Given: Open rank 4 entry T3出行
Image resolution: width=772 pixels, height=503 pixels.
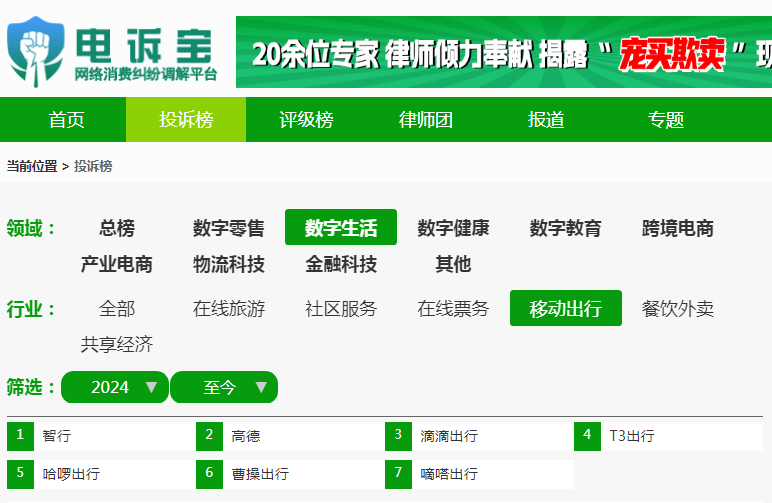Looking at the screenshot, I should pos(669,436).
